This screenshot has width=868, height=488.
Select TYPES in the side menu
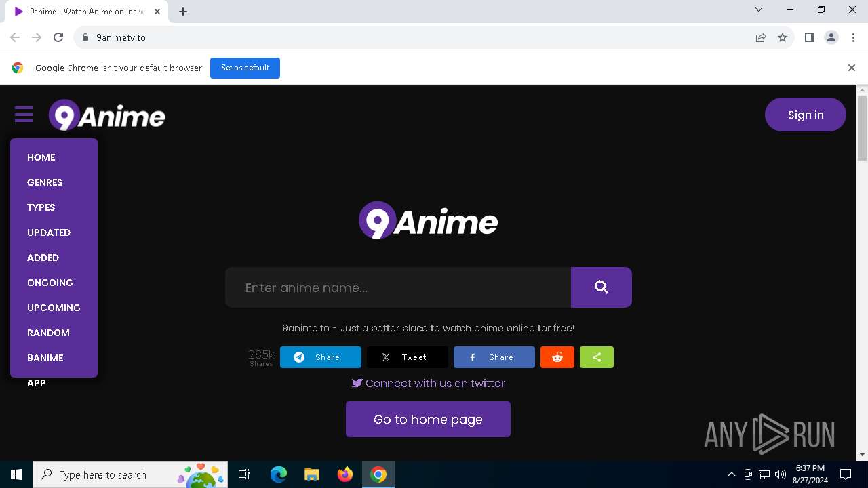point(41,207)
